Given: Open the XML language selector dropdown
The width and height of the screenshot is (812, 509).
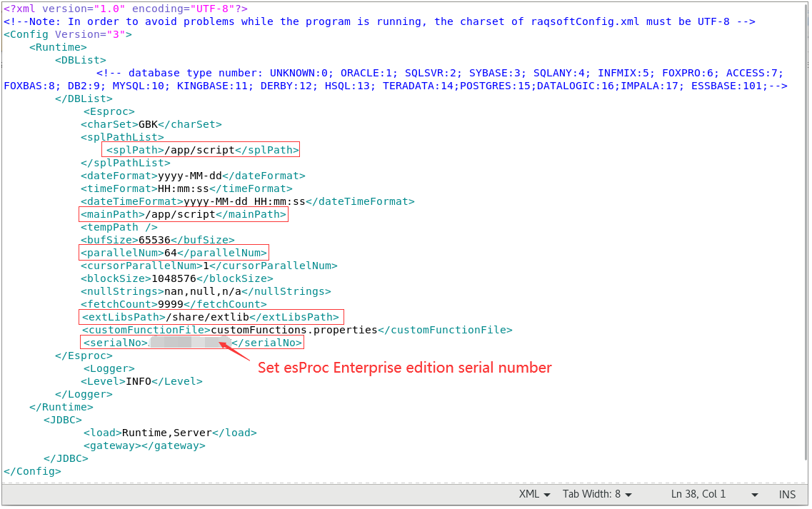Looking at the screenshot, I should (534, 494).
